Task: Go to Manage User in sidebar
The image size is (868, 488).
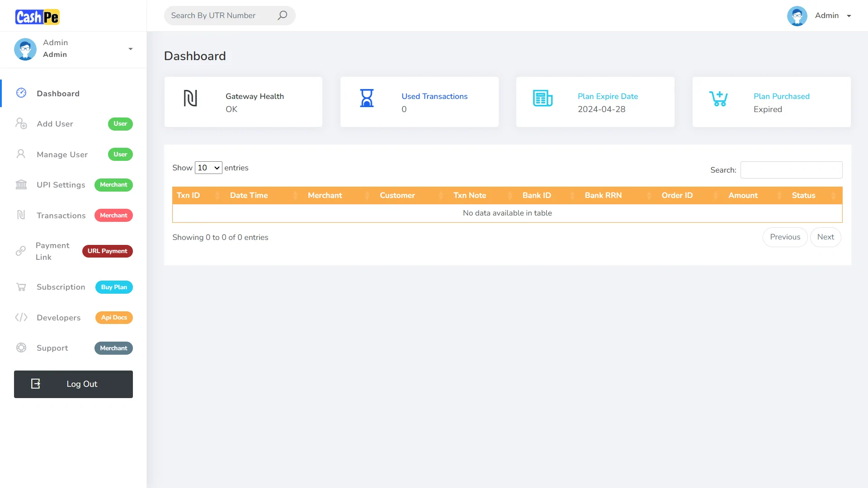Action: click(62, 155)
